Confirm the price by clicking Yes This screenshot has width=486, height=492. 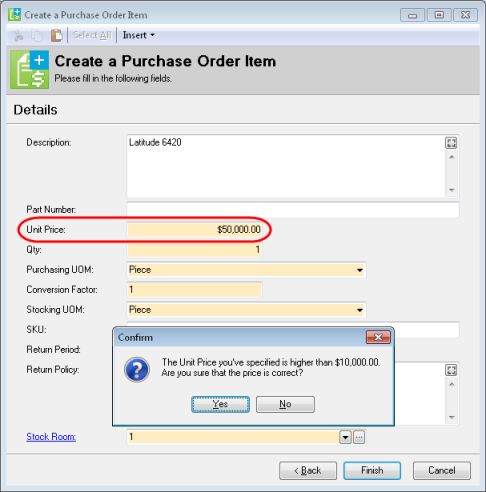pyautogui.click(x=220, y=404)
